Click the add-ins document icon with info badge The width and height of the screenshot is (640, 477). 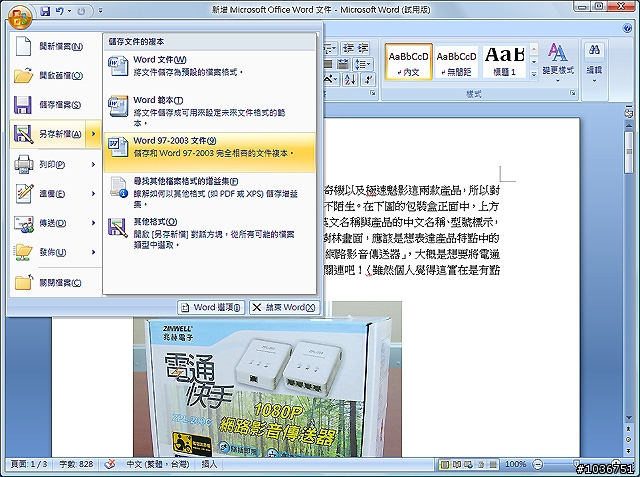coord(119,187)
